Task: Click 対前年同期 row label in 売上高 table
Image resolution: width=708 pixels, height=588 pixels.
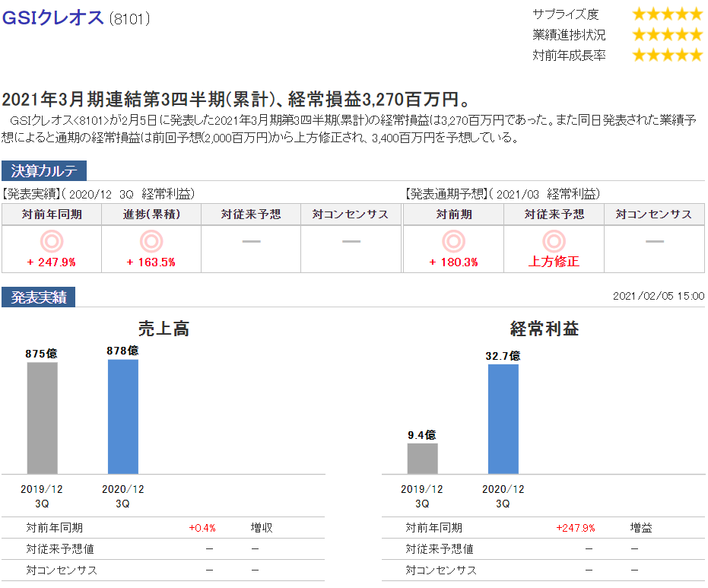Action: pos(54,527)
